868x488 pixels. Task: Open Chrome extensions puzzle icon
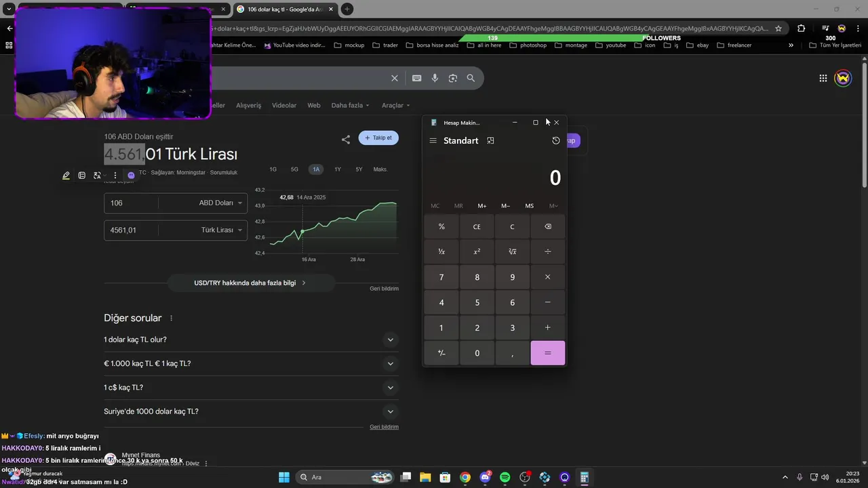[802, 28]
